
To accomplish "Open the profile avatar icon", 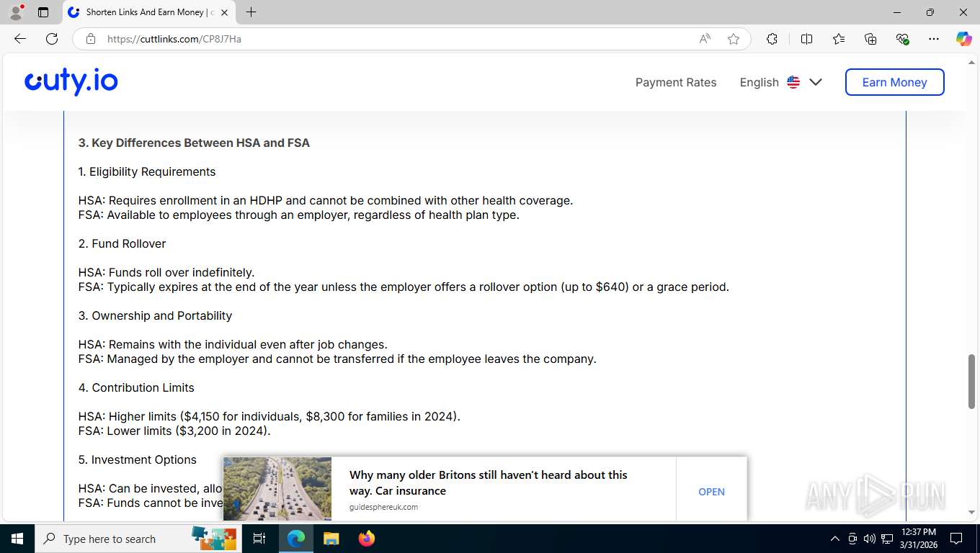I will click(x=16, y=12).
